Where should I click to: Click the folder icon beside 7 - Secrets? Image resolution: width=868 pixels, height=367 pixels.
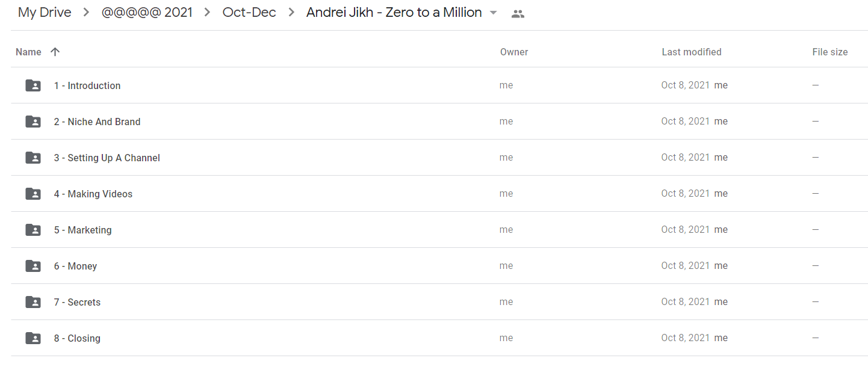pyautogui.click(x=33, y=302)
